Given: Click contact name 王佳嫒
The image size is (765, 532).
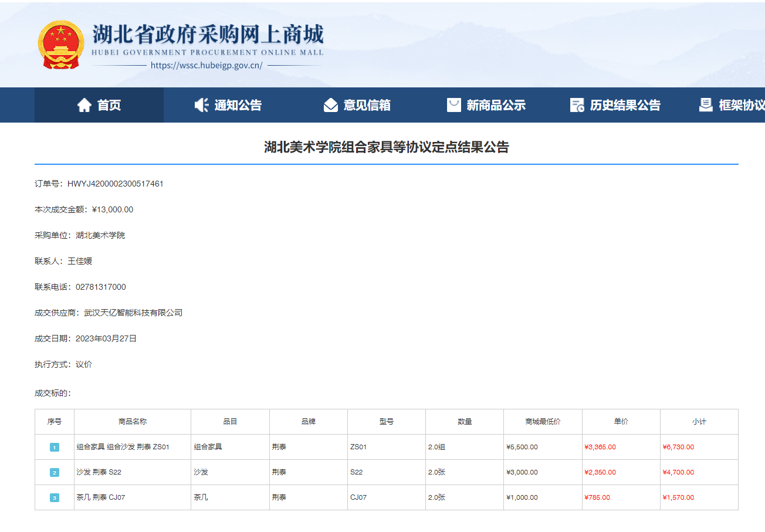Looking at the screenshot, I should [x=80, y=261].
